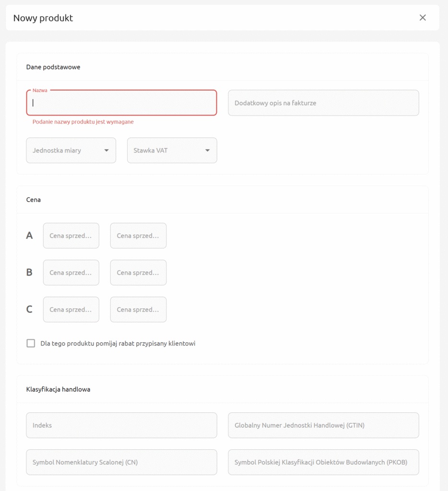Click the Nazwa product name field

click(x=121, y=103)
